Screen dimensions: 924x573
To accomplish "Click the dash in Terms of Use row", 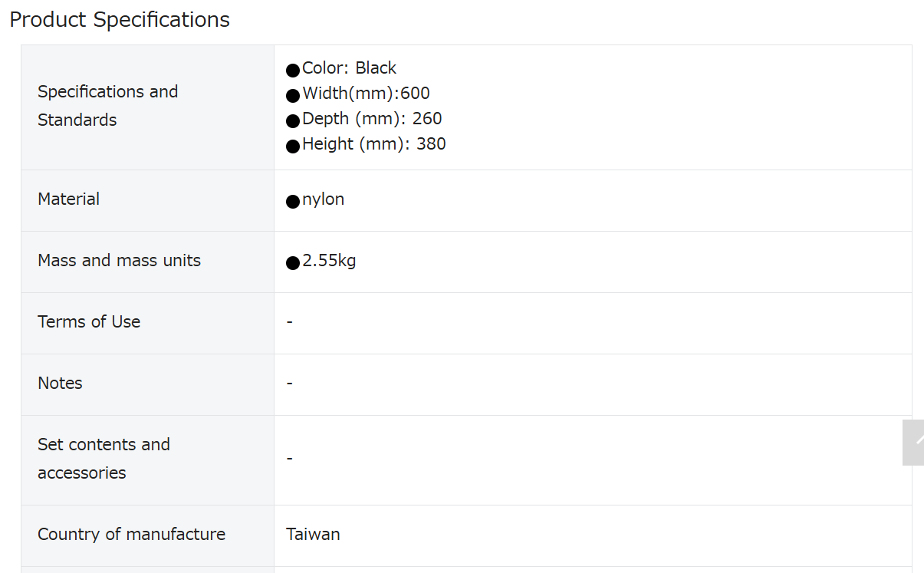I will point(290,322).
